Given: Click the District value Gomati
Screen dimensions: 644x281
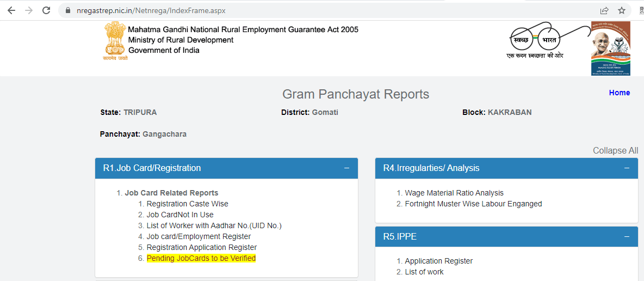Looking at the screenshot, I should pos(325,112).
